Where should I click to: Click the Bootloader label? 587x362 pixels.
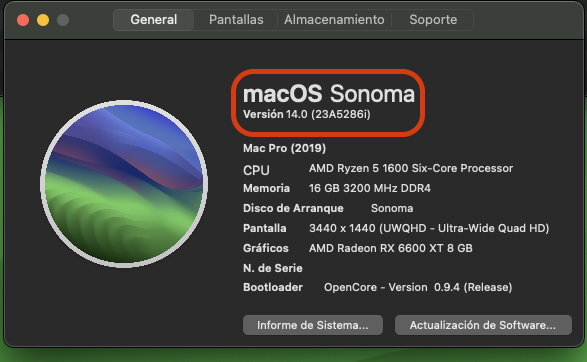pos(273,287)
